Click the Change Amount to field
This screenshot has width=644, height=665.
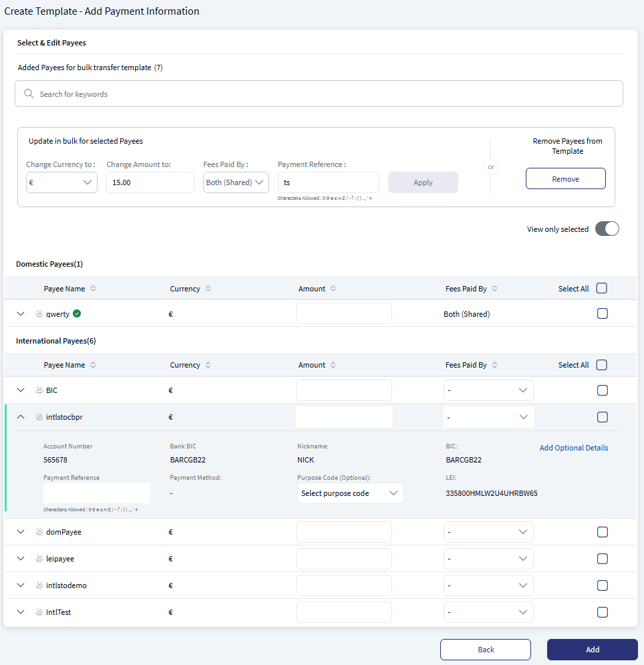(x=150, y=182)
